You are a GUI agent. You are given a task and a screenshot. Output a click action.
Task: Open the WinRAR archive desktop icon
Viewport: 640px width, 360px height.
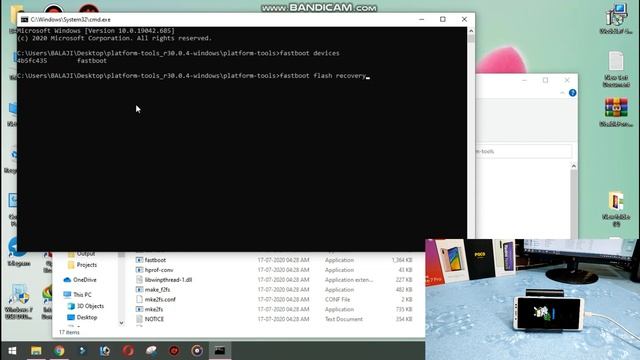pos(616,112)
